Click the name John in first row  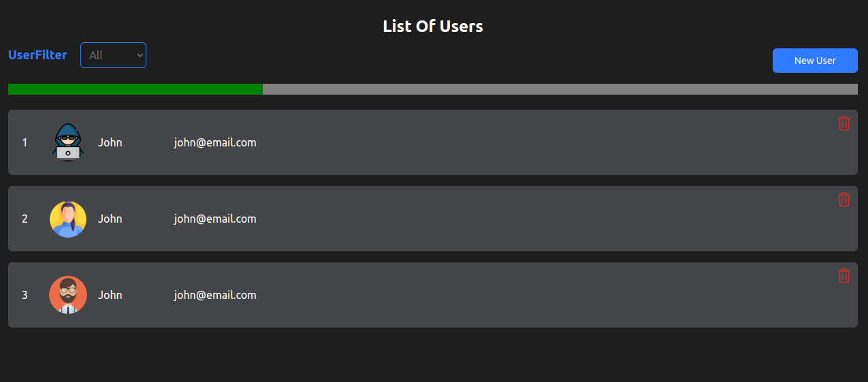tap(110, 142)
